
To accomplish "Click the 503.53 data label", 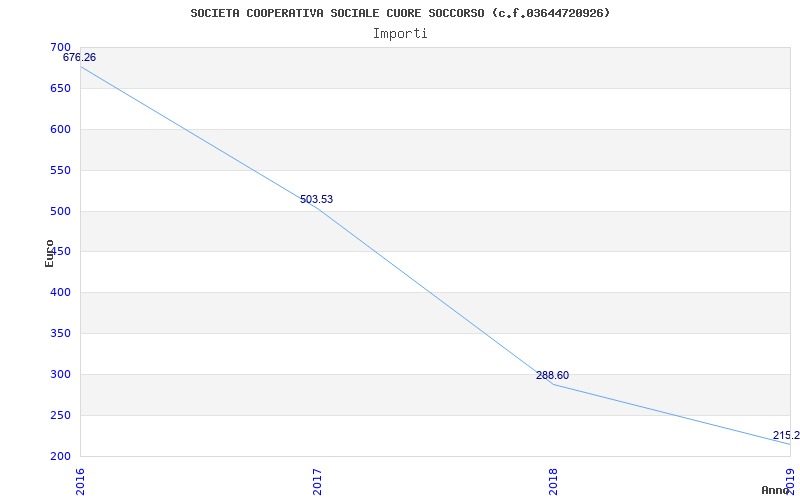I will (316, 199).
